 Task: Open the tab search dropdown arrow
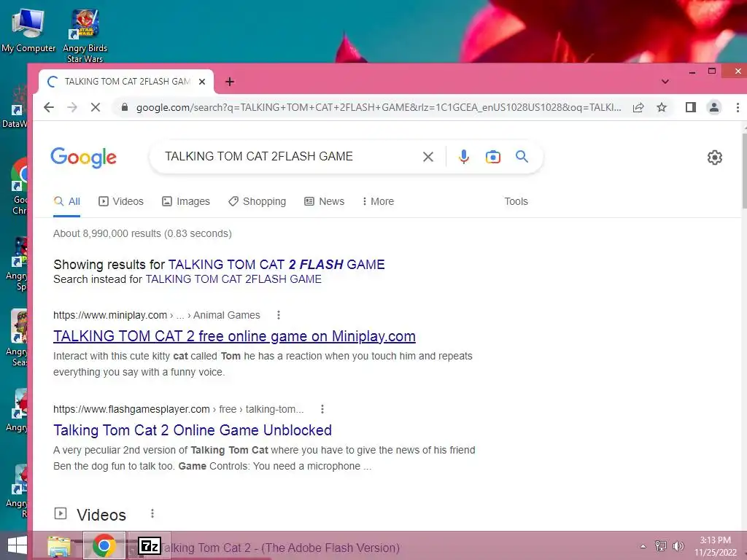pos(665,82)
